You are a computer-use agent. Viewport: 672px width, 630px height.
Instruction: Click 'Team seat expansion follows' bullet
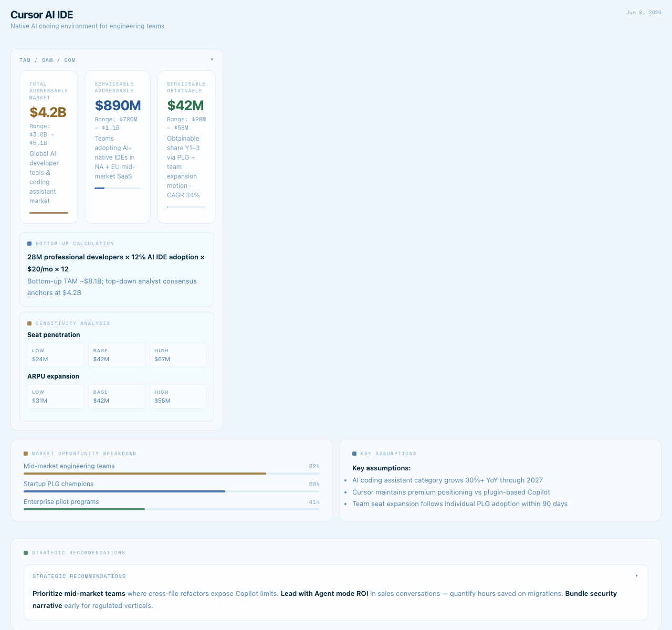pyautogui.click(x=460, y=504)
